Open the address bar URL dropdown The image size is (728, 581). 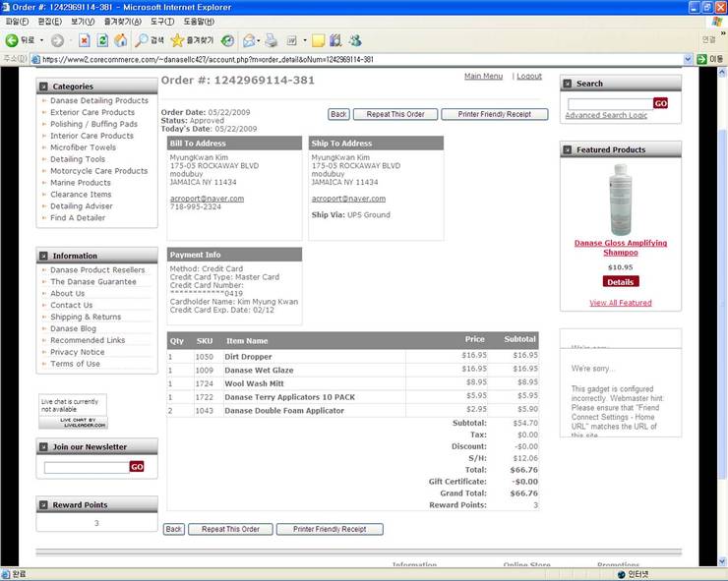point(688,59)
